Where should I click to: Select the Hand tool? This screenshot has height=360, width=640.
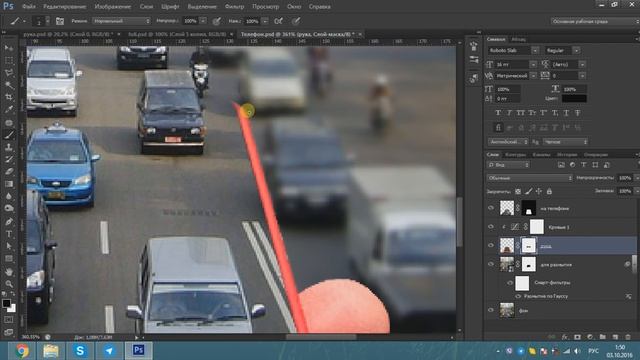(x=9, y=271)
